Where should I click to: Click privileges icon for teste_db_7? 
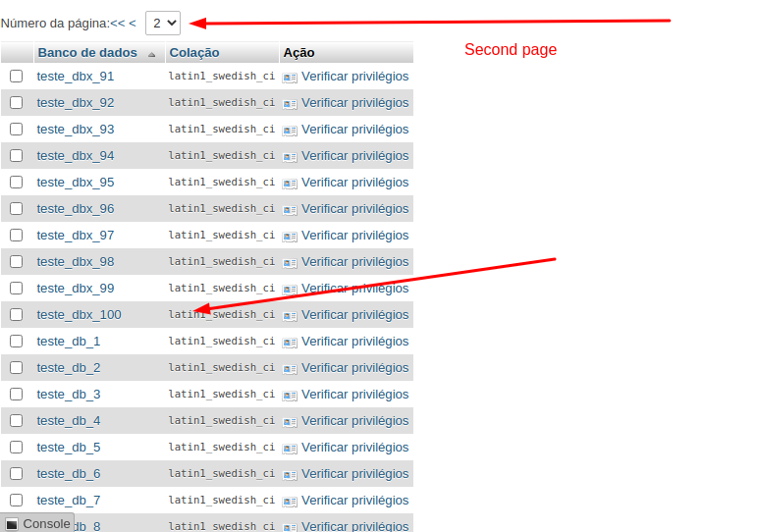coord(290,502)
